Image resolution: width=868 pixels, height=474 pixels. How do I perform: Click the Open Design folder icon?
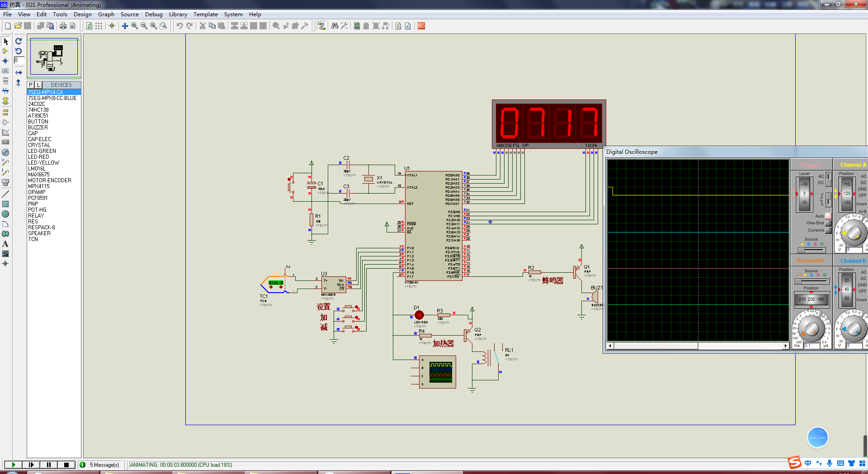tap(18, 26)
